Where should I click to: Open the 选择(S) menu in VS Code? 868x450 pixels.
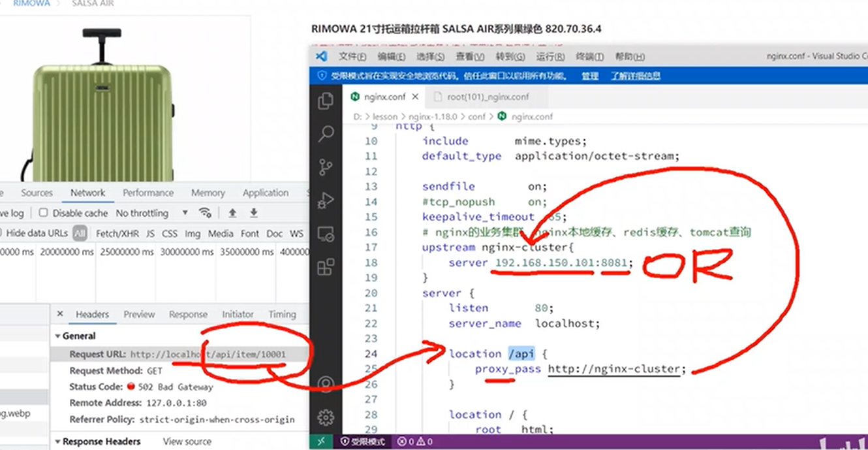431,57
